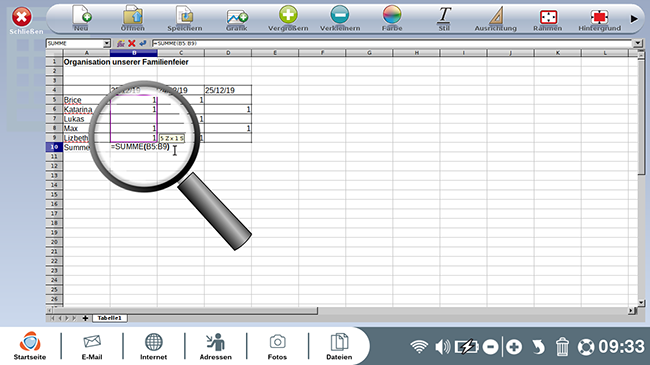The height and width of the screenshot is (365, 650).
Task: Cancel the formula with red X
Action: [x=132, y=43]
